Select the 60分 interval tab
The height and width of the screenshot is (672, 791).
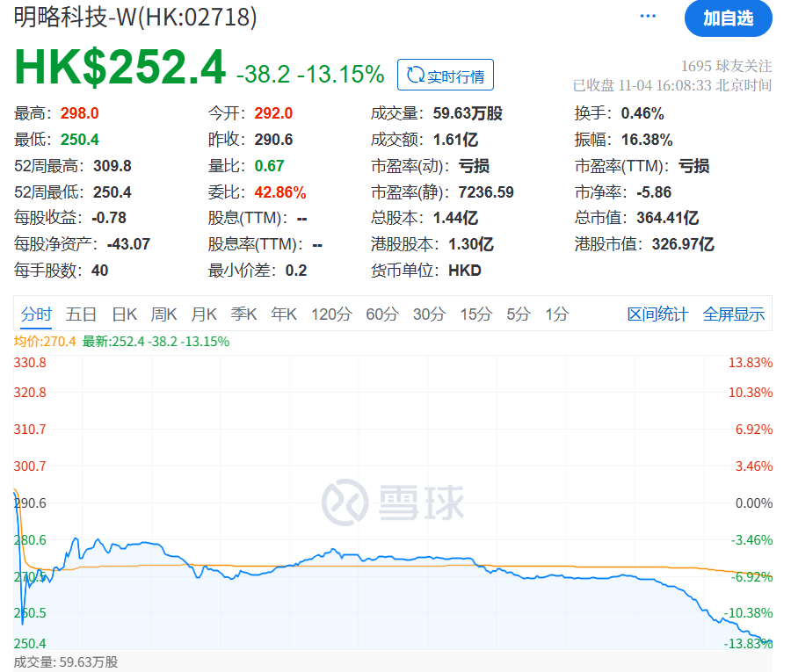(382, 314)
